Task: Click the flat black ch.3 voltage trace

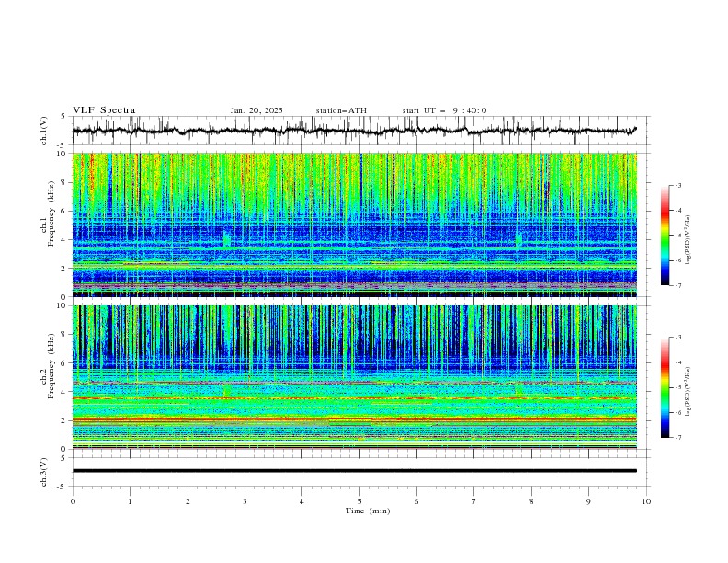Action: [x=354, y=471]
